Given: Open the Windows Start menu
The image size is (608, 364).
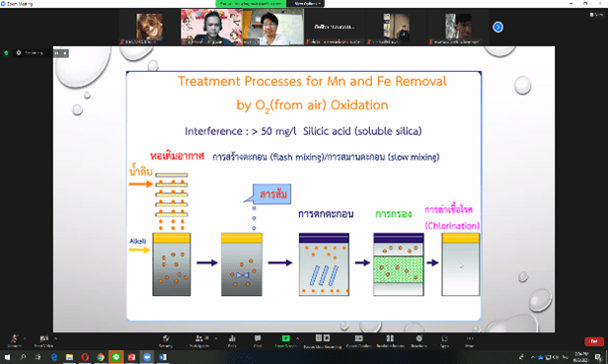Looking at the screenshot, I should 7,357.
